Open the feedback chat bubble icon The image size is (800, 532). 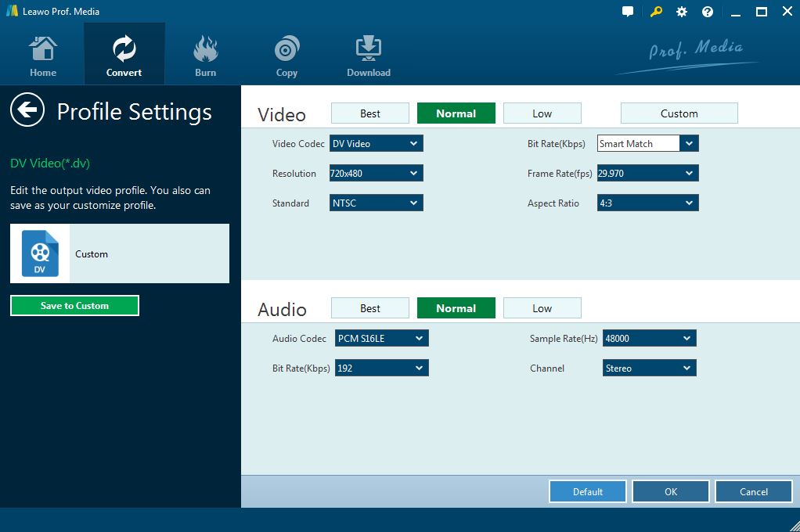click(628, 12)
